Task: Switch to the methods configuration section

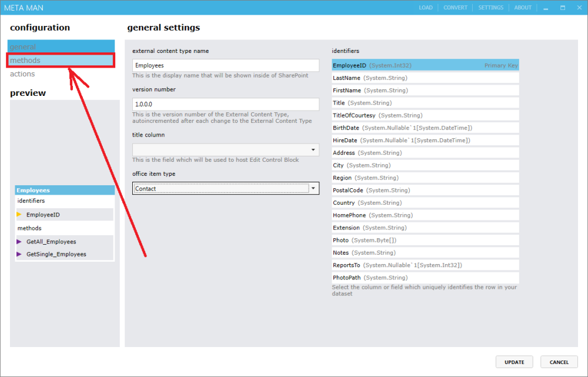Action: 59,60
